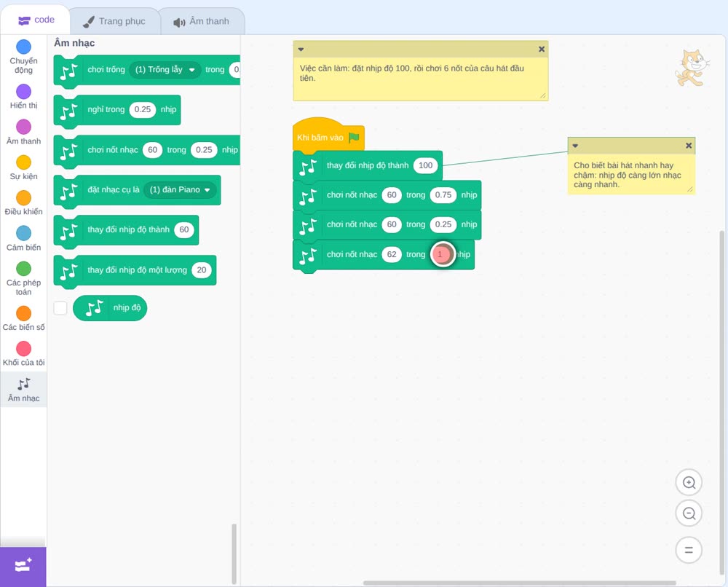Open the Các biến số category

24,318
